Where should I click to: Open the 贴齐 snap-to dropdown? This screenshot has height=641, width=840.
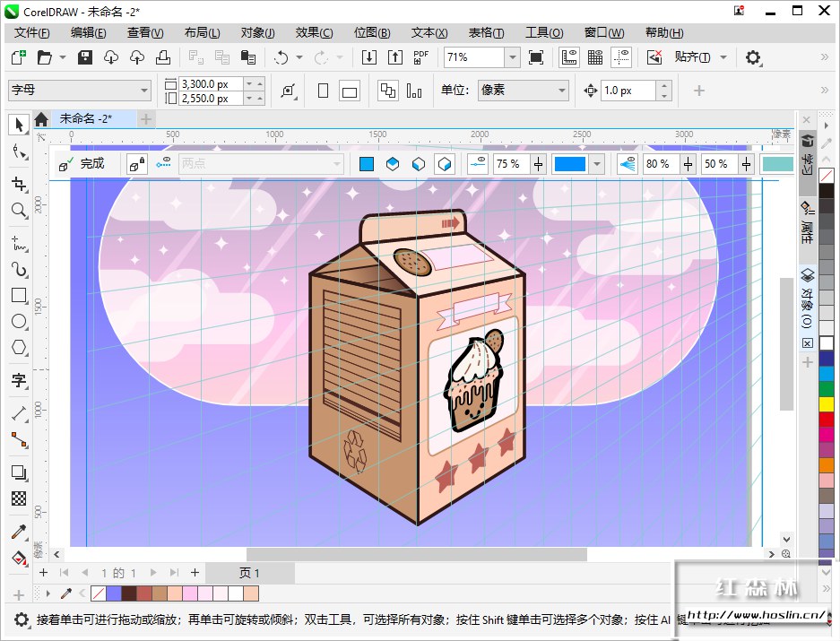point(723,57)
